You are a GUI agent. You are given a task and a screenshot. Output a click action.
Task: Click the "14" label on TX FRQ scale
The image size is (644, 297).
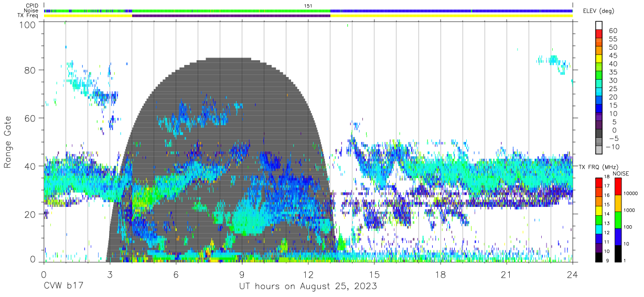click(x=606, y=214)
